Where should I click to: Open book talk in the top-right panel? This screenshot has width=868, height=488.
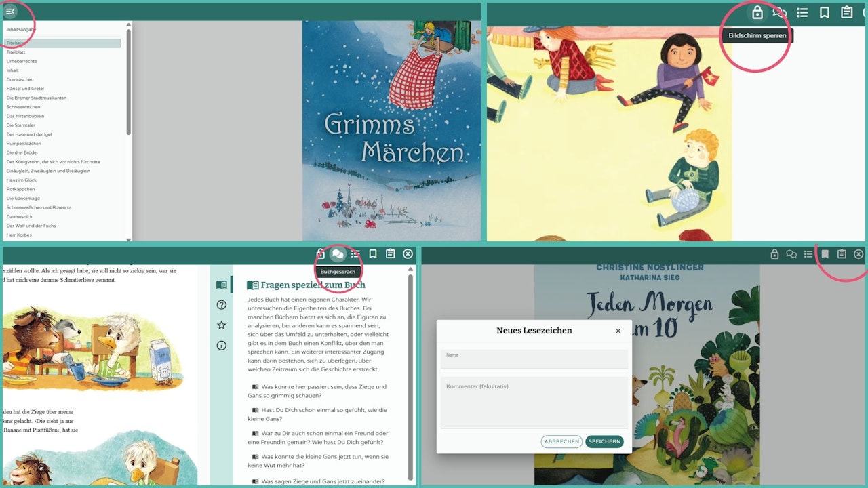coord(780,13)
